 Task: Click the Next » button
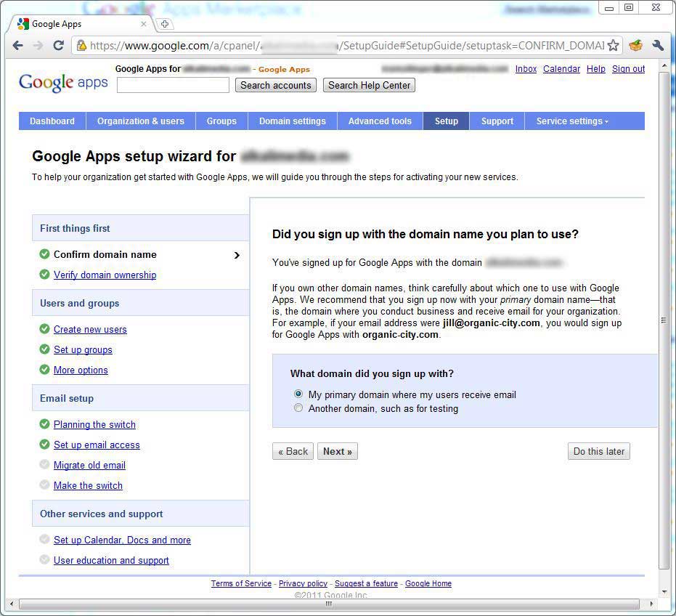point(338,451)
